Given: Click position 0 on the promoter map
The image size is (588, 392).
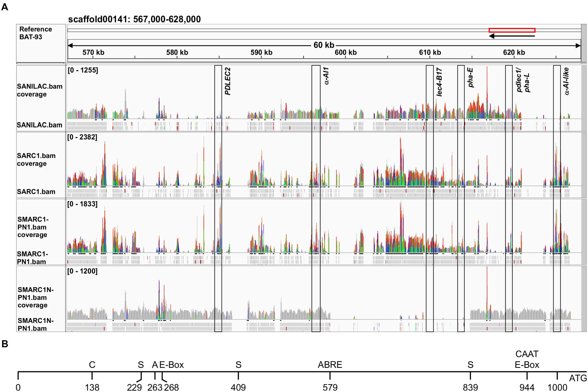Looking at the screenshot, I should click(x=18, y=387).
